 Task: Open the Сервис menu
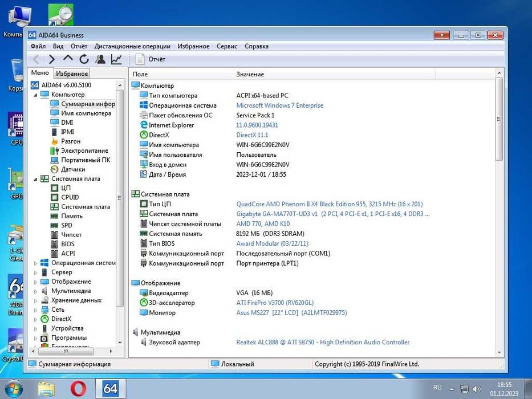[x=227, y=46]
